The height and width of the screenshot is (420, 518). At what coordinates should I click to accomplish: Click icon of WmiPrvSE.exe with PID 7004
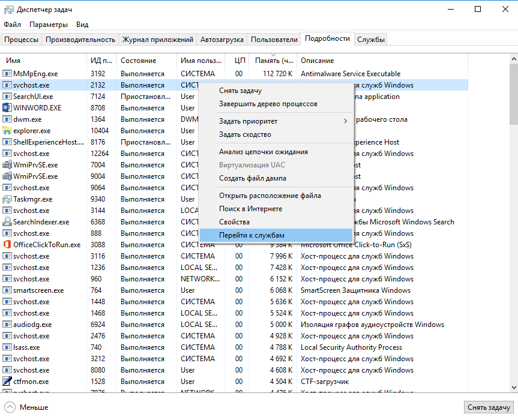click(x=7, y=164)
